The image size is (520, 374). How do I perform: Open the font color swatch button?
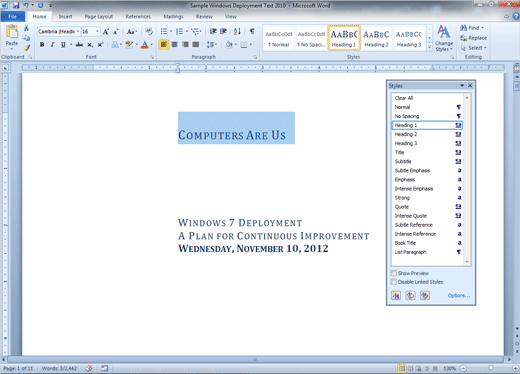[145, 45]
